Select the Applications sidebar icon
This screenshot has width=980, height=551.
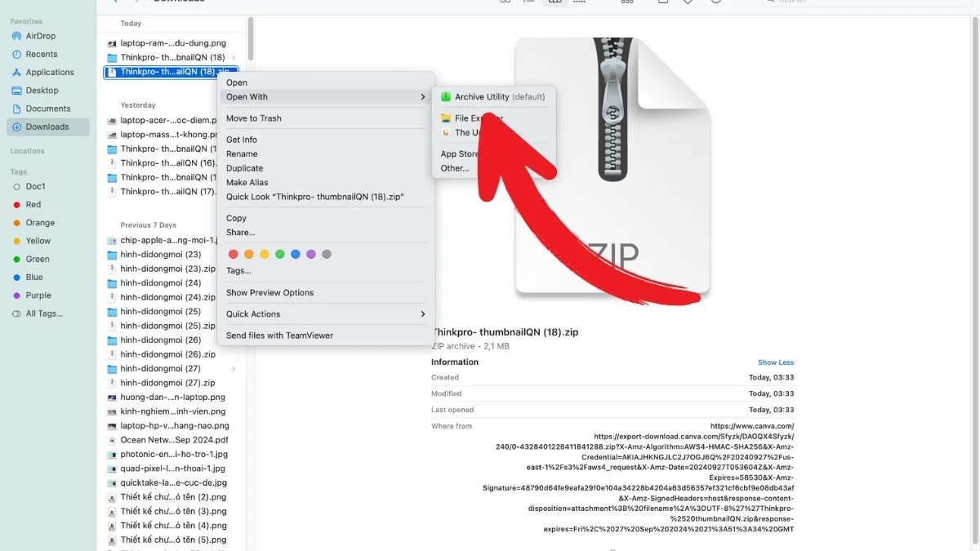pyautogui.click(x=16, y=73)
